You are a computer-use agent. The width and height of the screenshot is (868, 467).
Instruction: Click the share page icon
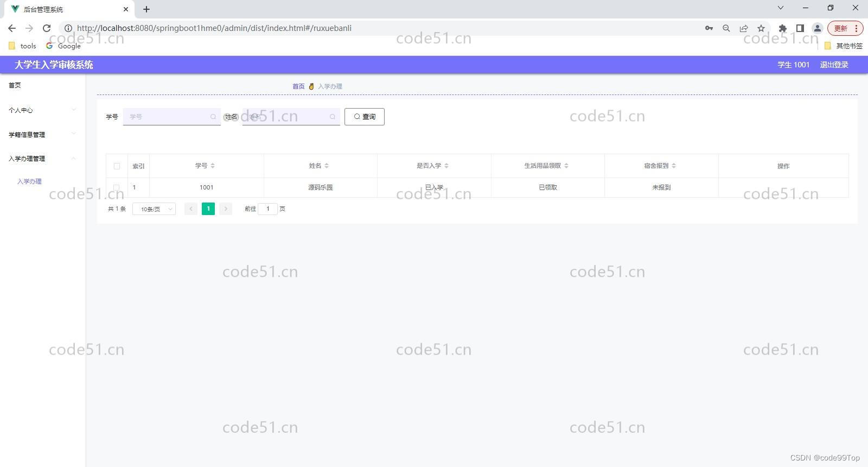pyautogui.click(x=744, y=28)
